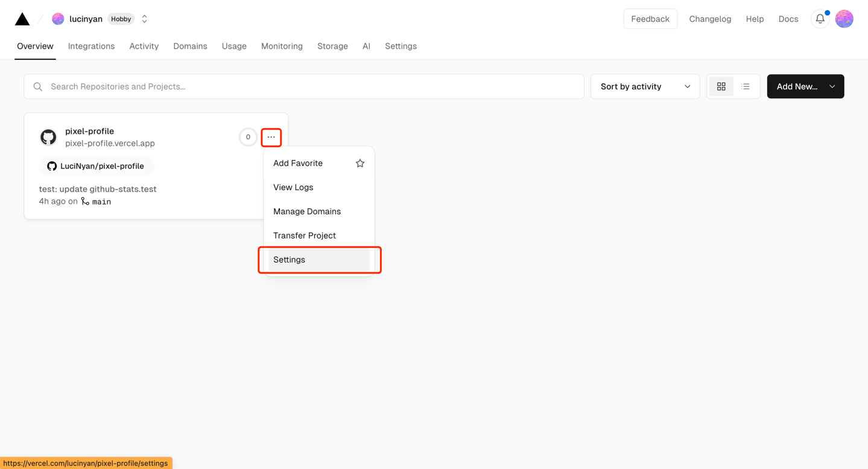This screenshot has width=868, height=469.
Task: Click the search magnifier icon
Action: tap(38, 86)
